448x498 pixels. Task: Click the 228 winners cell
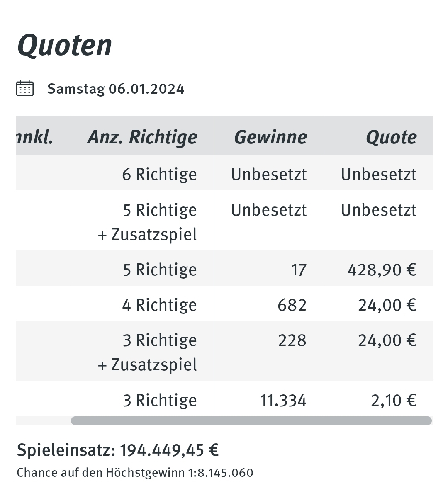292,340
